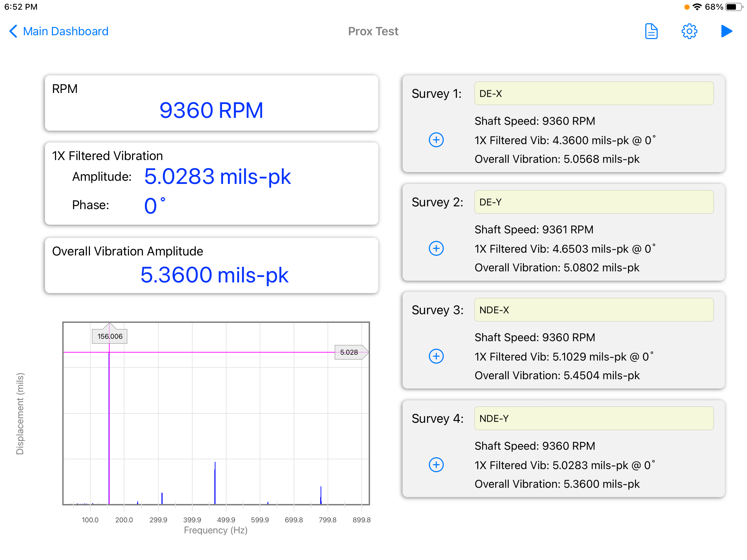Tap the spectrum peak near 780 Hz
This screenshot has width=747, height=560.
(x=321, y=495)
